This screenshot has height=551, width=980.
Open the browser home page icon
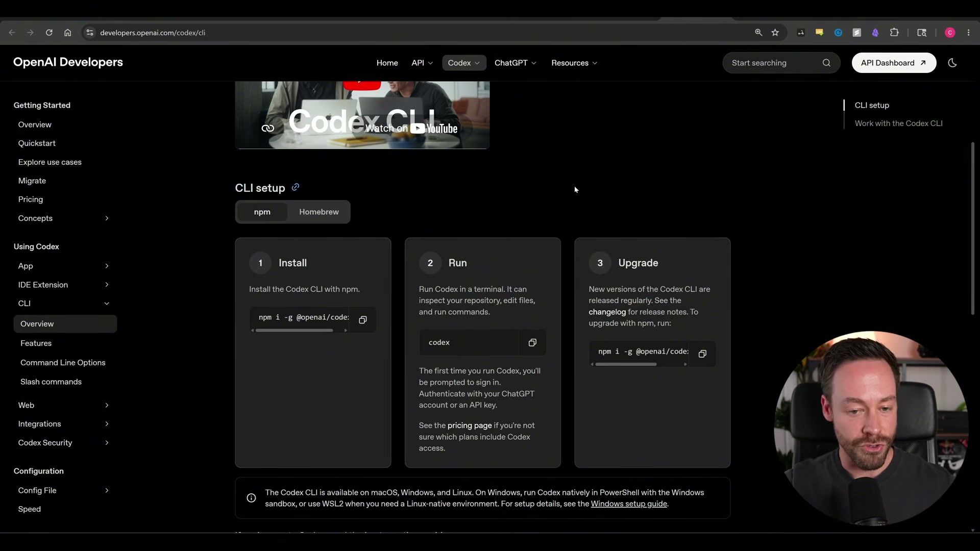click(68, 33)
